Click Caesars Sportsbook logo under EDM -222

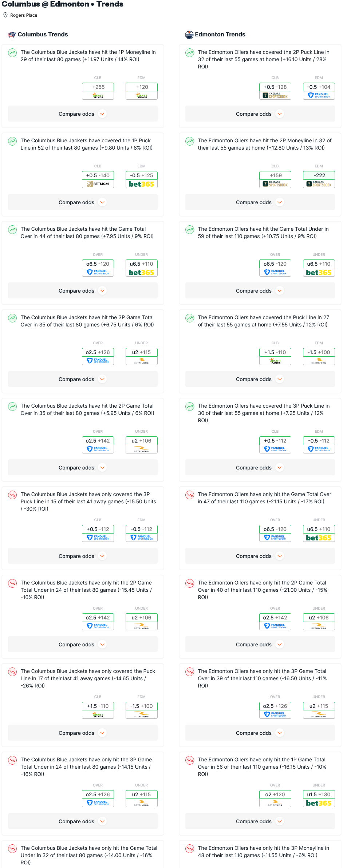[x=319, y=184]
